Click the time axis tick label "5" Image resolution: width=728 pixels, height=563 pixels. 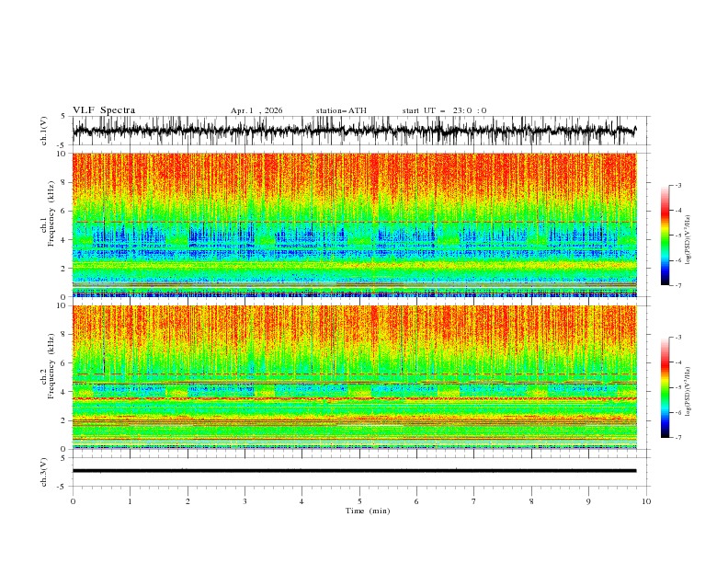click(x=359, y=501)
